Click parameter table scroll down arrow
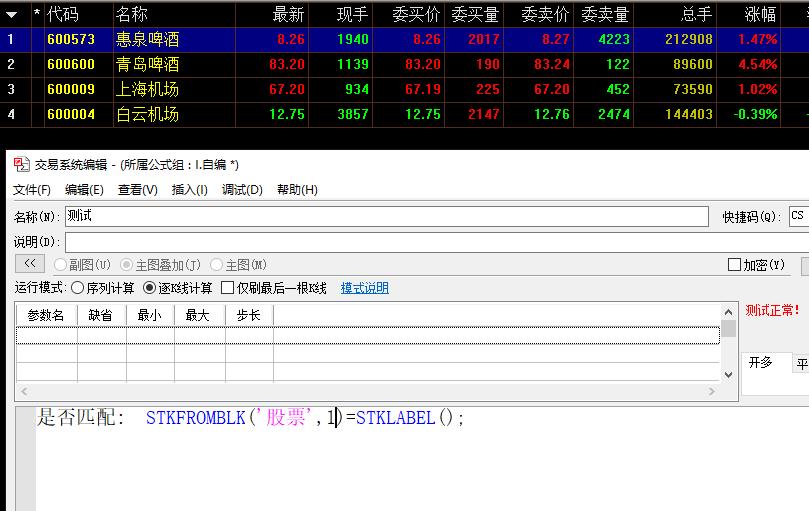Viewport: 809px width, 511px height. click(728, 375)
